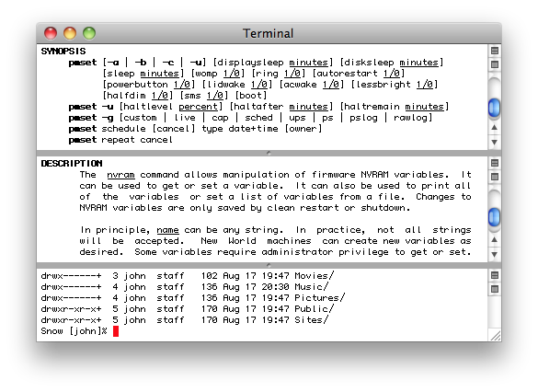
Task: Click the divider handle below the SYNOPSIS pane
Action: pyautogui.click(x=269, y=153)
